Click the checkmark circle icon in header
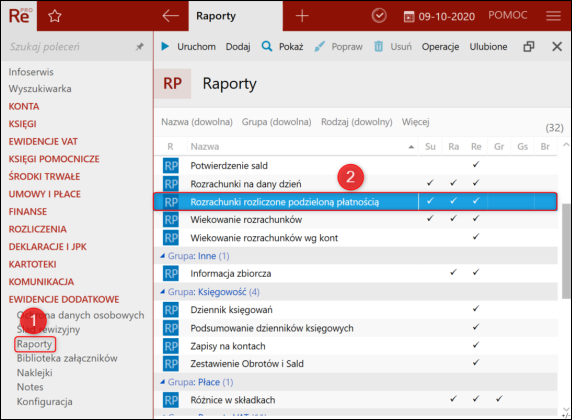 coord(379,16)
